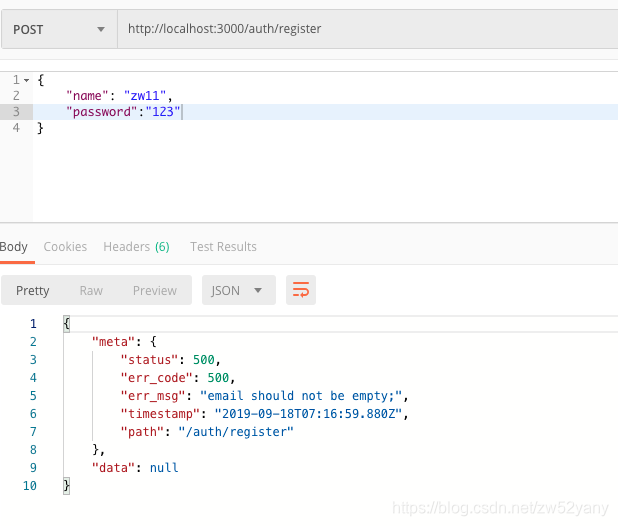Open the Test Results tab
This screenshot has height=526, width=618.
click(223, 247)
